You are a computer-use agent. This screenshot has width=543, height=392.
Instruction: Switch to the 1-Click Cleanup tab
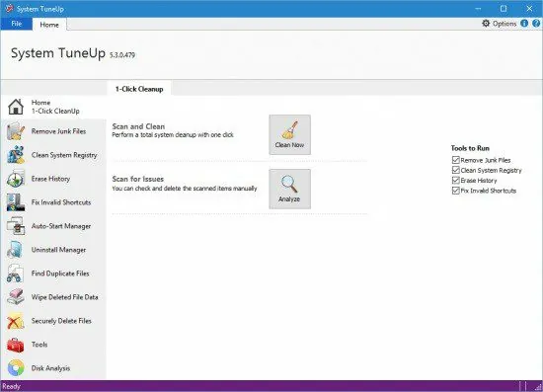[139, 89]
